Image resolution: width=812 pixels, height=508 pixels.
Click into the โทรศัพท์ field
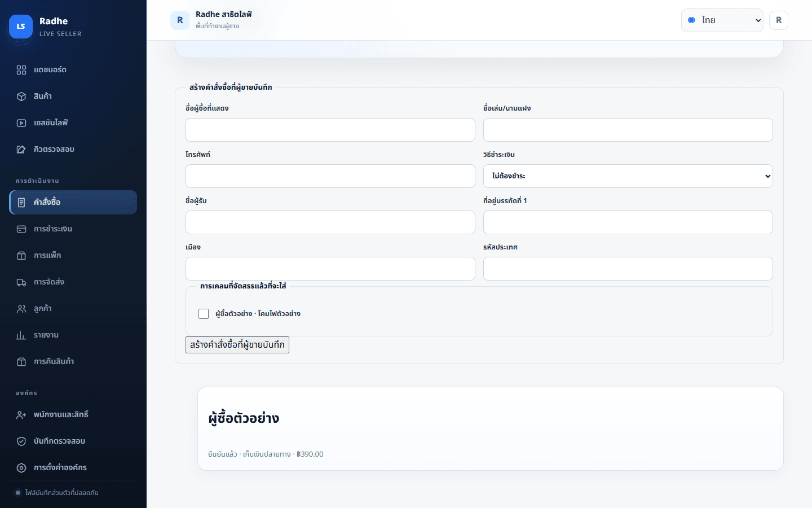[x=330, y=176]
